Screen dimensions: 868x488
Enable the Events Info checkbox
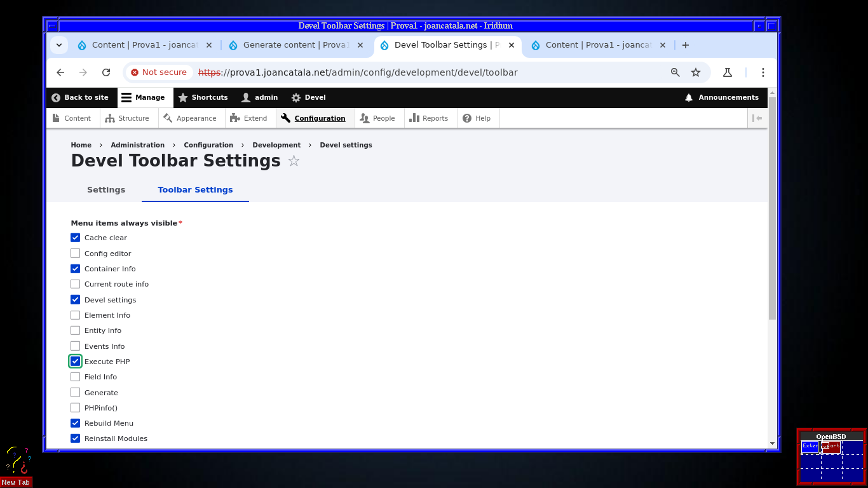coord(75,346)
